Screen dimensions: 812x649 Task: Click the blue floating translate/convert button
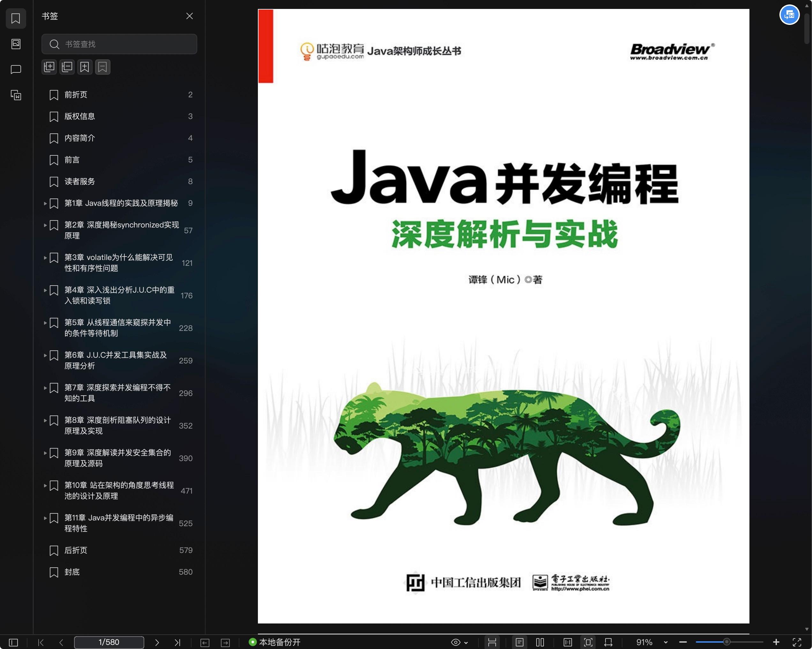click(x=789, y=15)
